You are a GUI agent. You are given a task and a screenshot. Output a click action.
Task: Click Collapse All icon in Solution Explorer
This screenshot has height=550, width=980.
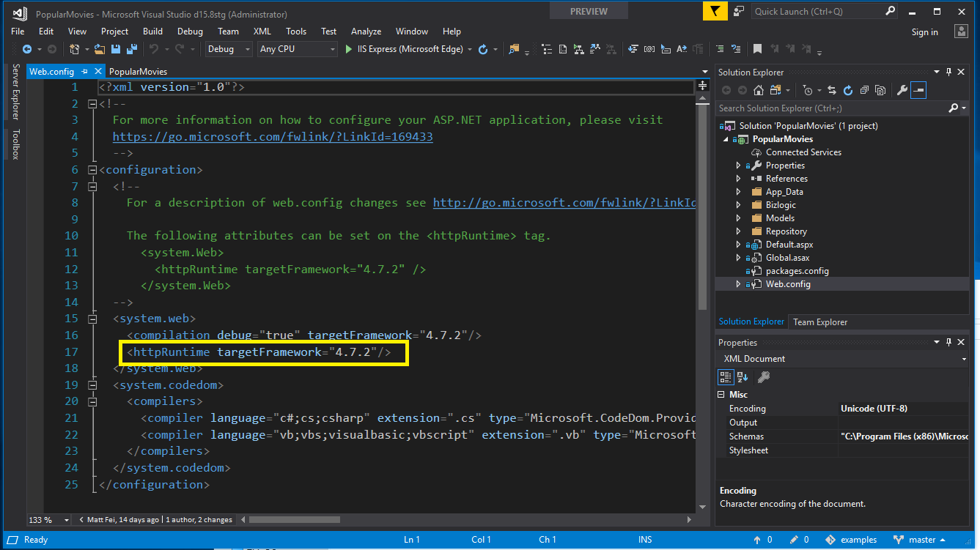pyautogui.click(x=864, y=90)
